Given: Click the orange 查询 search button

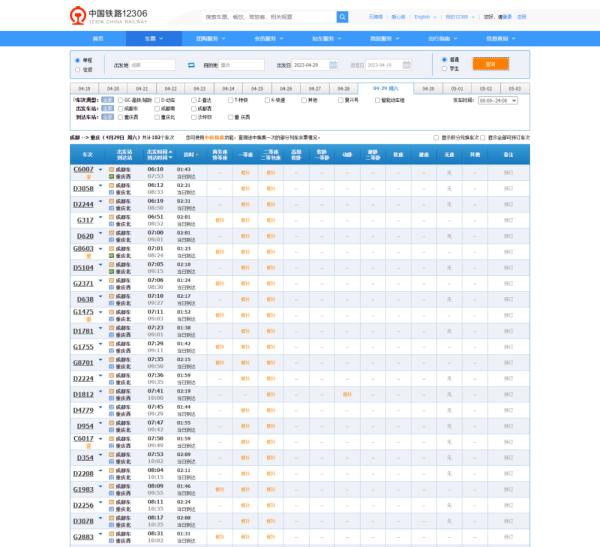Looking at the screenshot, I should tap(490, 64).
